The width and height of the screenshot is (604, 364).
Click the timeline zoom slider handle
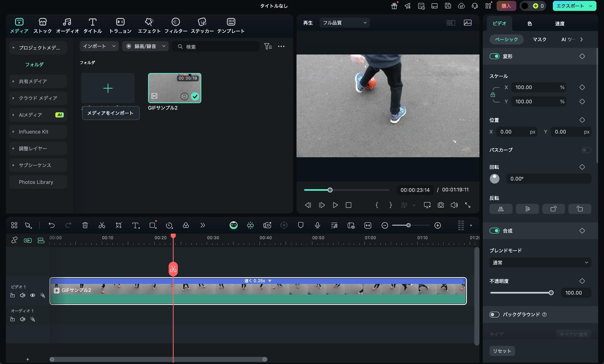tap(408, 225)
